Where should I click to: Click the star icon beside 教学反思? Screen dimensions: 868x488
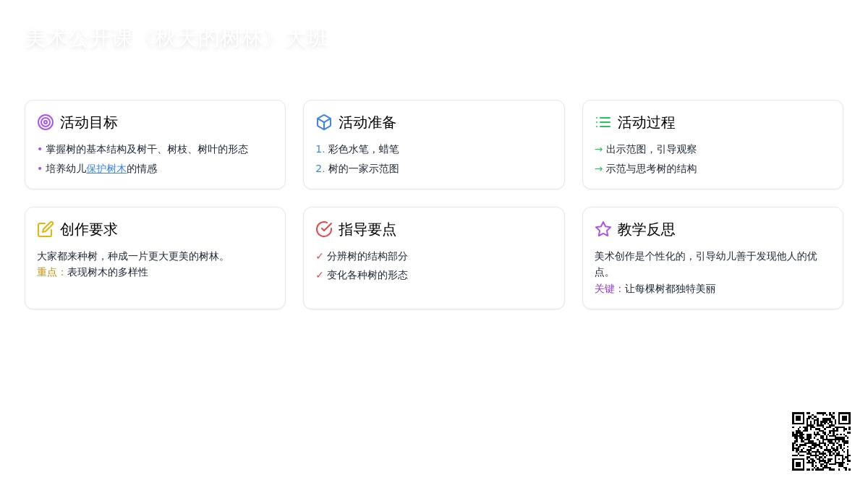pyautogui.click(x=603, y=229)
